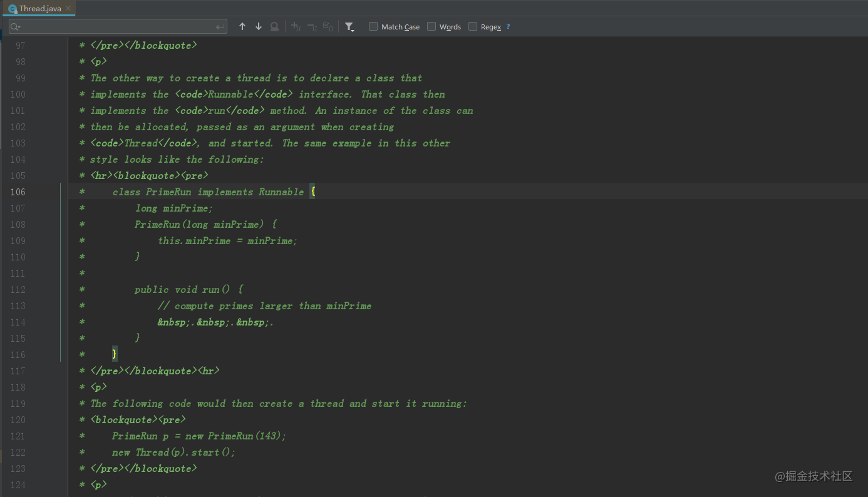
Task: Click the class file icon on Thread.java tab
Action: click(13, 9)
